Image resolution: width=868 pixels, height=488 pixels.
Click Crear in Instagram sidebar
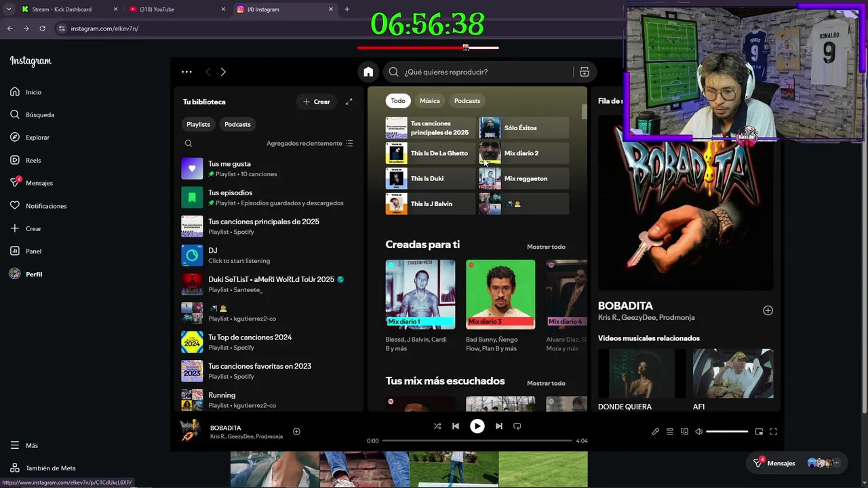coord(26,228)
